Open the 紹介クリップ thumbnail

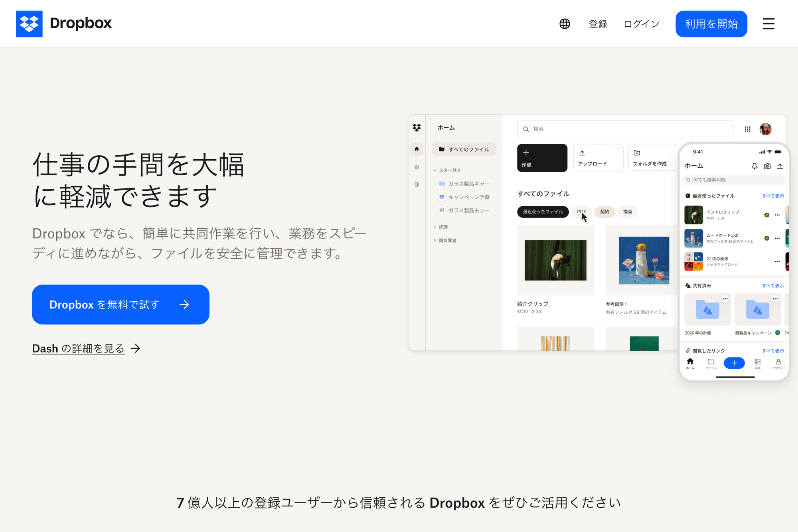click(555, 260)
